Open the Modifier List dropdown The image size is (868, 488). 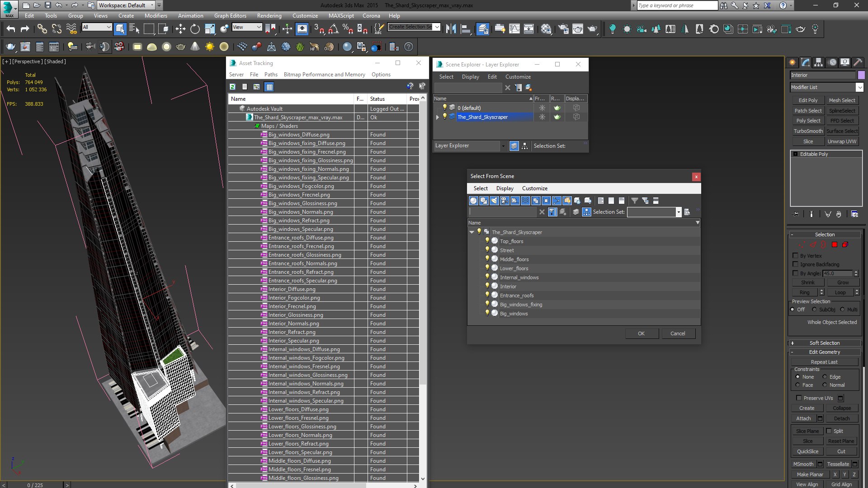pos(826,87)
